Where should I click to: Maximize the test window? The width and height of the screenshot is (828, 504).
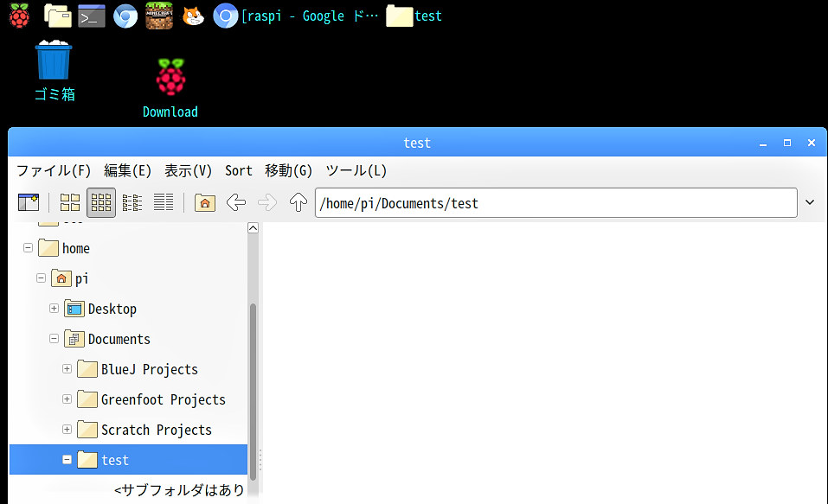point(787,143)
